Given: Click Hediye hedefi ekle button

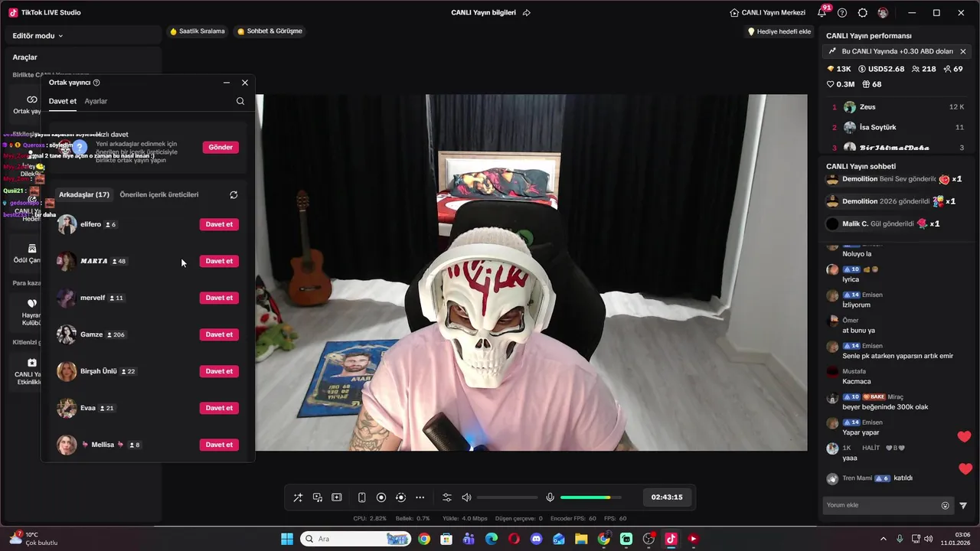Looking at the screenshot, I should tap(779, 31).
